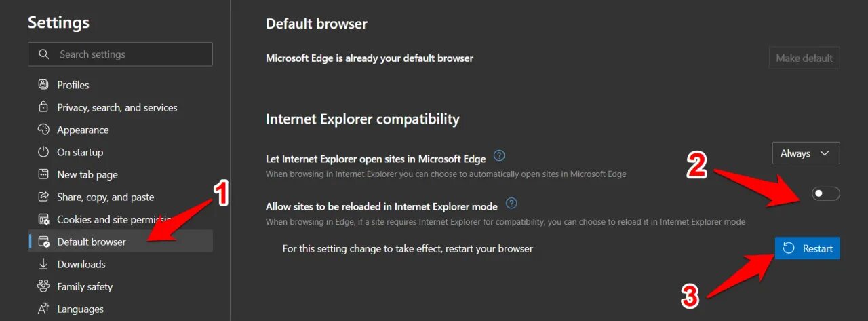Viewport: 868px width, 321px height.
Task: Click the Profiles icon in sidebar
Action: 43,85
